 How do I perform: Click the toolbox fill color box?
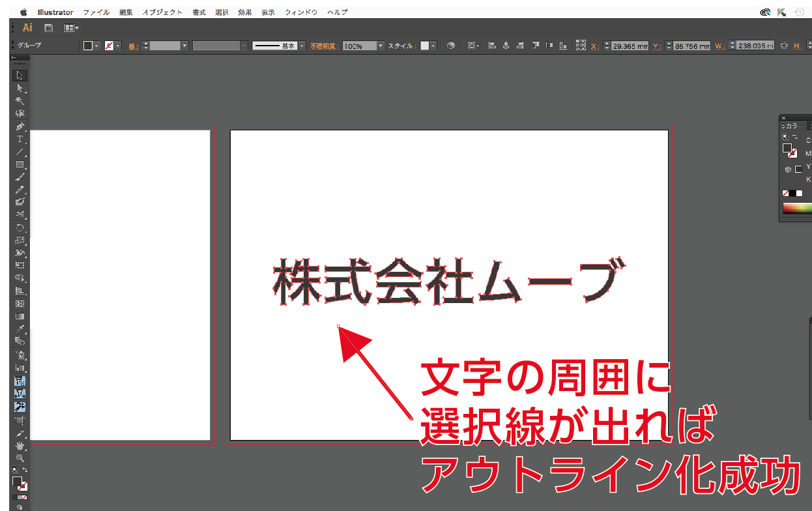pos(18,482)
